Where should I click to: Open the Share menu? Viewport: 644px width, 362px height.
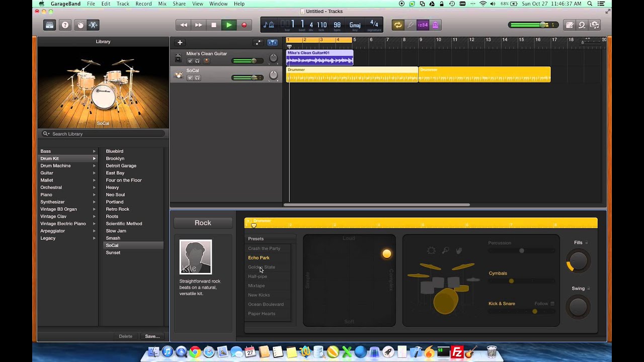coord(179,4)
